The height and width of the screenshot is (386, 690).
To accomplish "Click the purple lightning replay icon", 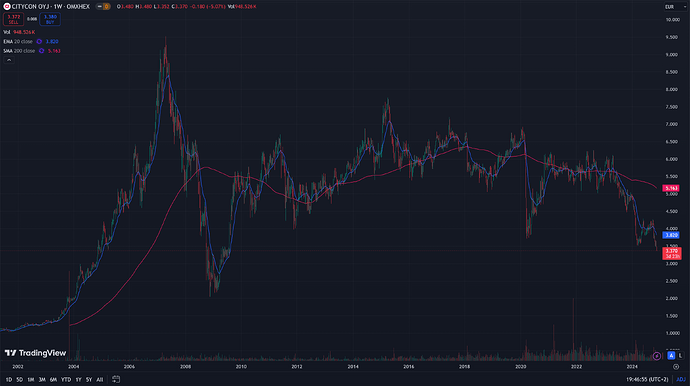I will pyautogui.click(x=657, y=356).
